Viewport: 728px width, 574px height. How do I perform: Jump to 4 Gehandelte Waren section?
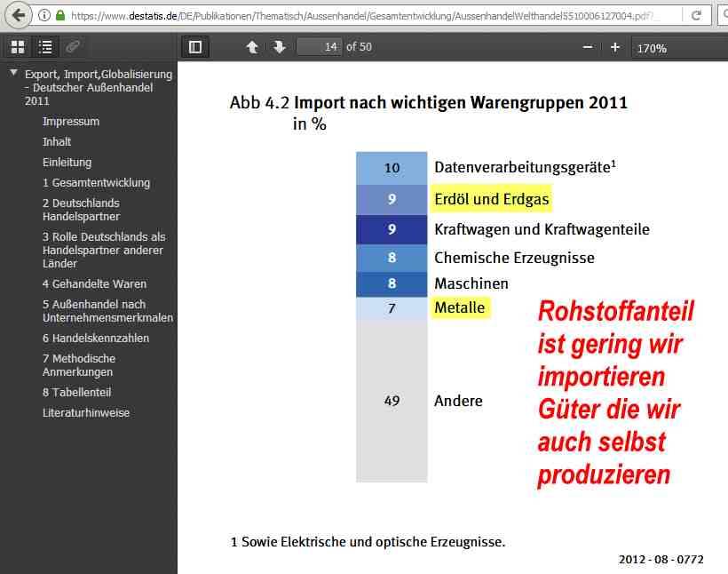coord(94,284)
